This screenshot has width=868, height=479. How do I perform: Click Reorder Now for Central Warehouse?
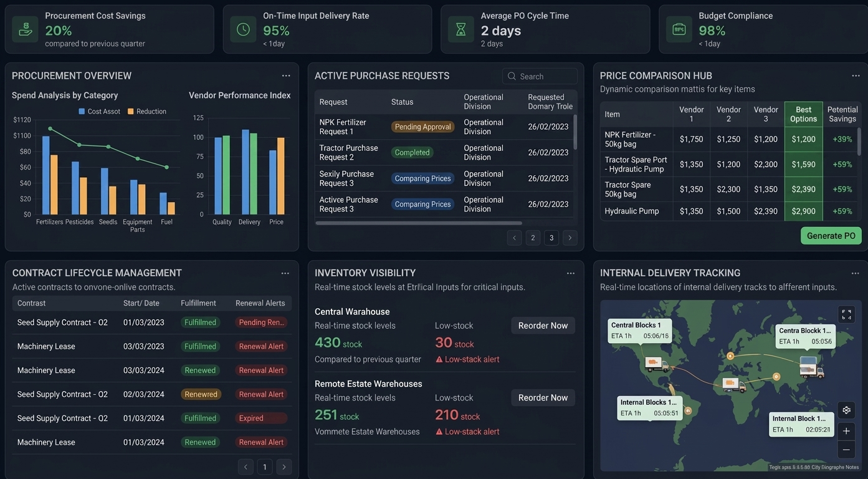(543, 326)
